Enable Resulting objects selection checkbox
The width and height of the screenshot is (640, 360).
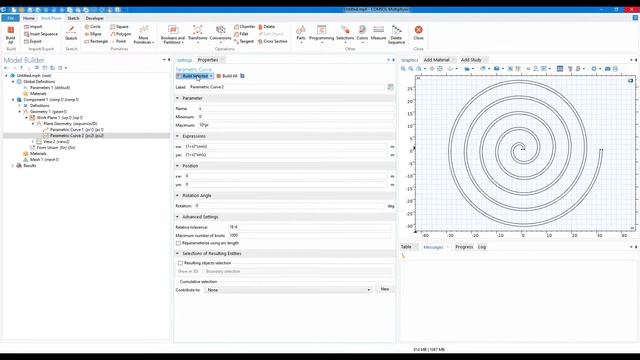[180, 263]
